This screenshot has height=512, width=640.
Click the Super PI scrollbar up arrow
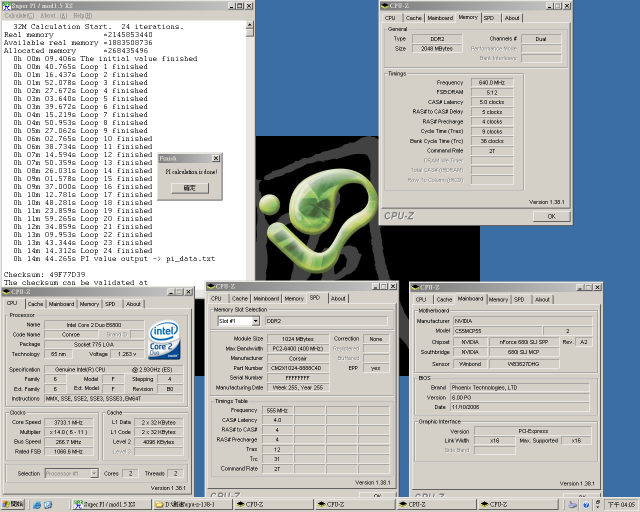coord(250,25)
